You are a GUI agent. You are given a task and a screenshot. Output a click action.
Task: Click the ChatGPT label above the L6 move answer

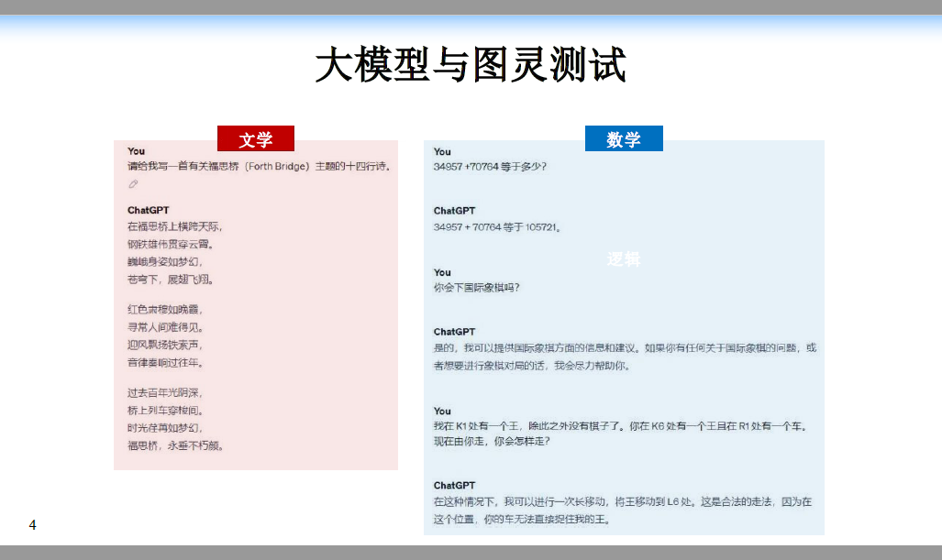click(454, 486)
